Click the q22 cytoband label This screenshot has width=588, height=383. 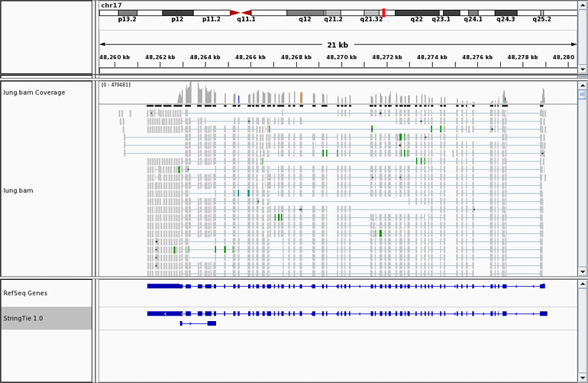click(x=417, y=19)
